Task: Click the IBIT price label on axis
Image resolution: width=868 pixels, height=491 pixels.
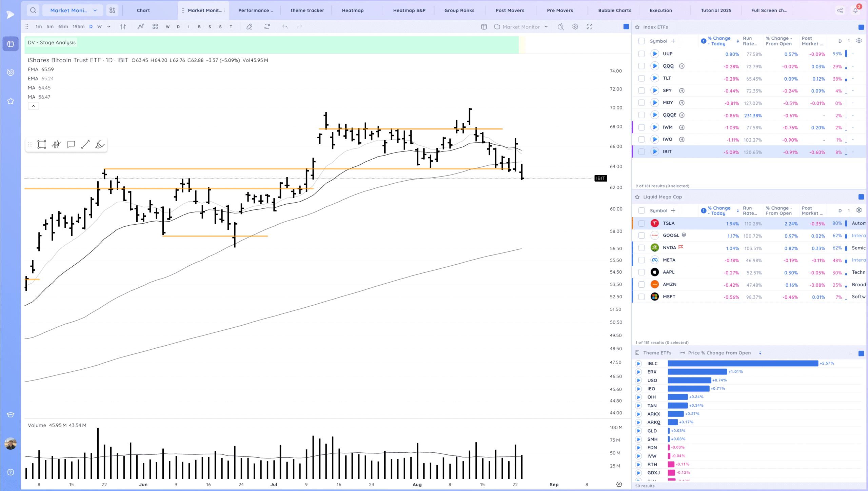Action: click(x=600, y=178)
